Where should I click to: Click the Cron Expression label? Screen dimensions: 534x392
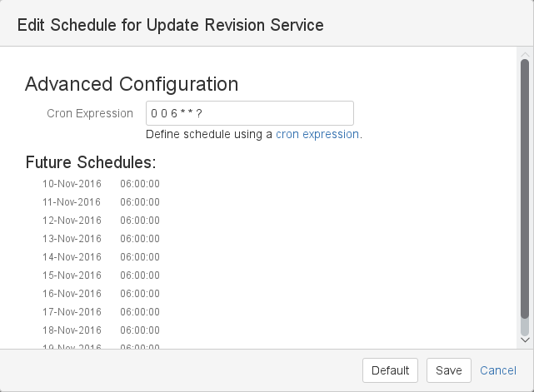click(x=90, y=113)
